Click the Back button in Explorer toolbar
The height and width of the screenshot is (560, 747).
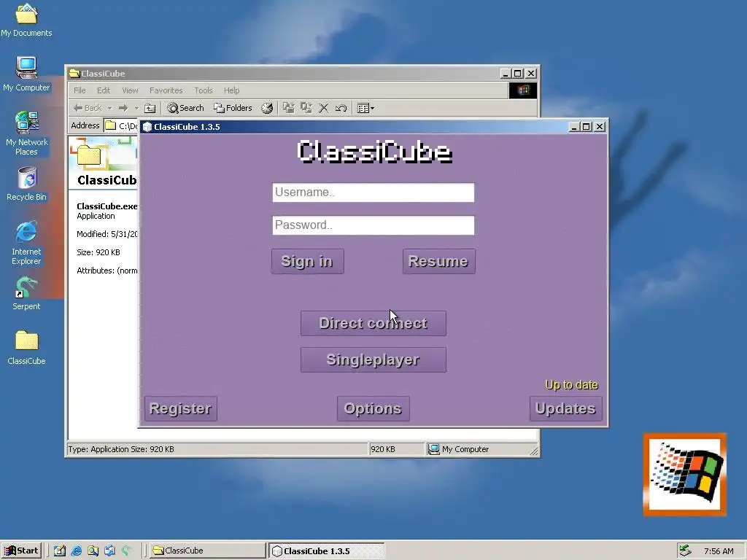pos(88,108)
